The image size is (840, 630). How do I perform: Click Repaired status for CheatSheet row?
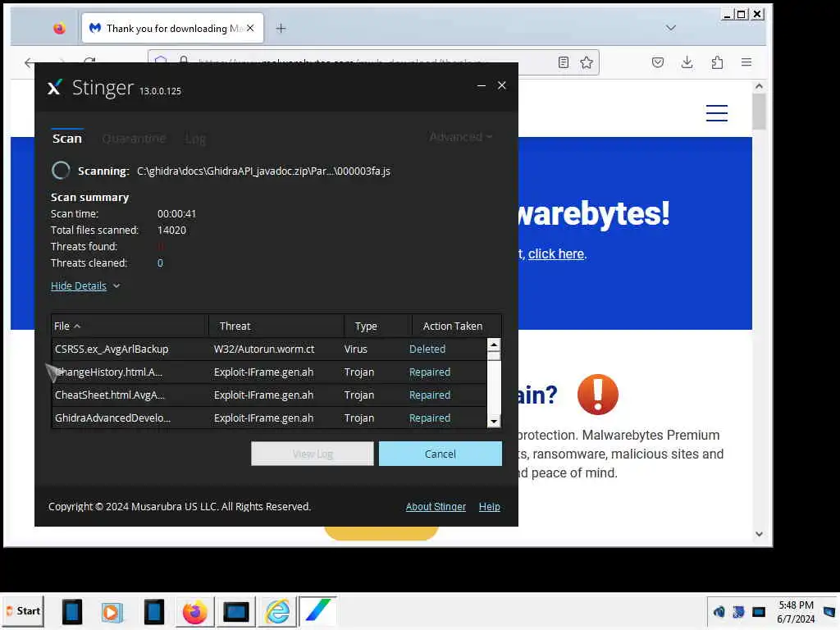pyautogui.click(x=430, y=395)
